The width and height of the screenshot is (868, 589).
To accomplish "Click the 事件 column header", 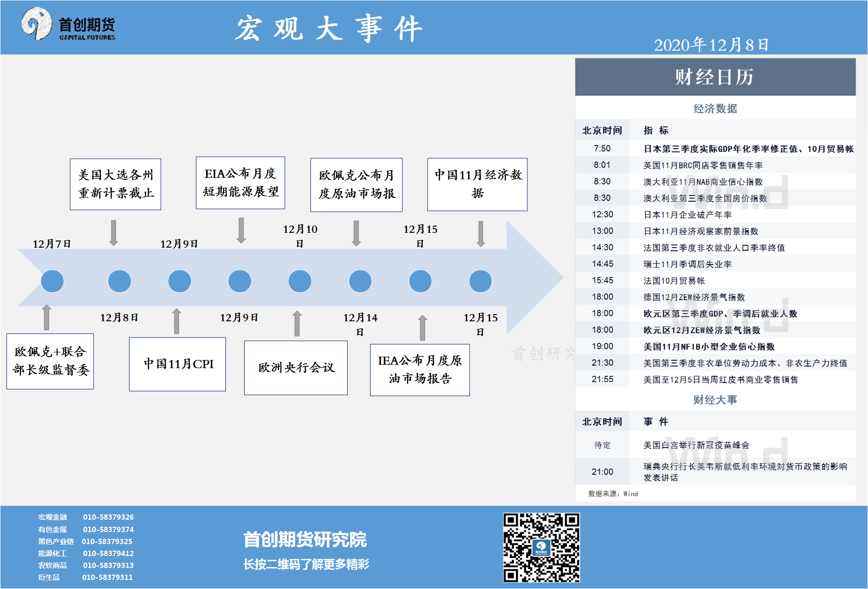I will tap(656, 422).
